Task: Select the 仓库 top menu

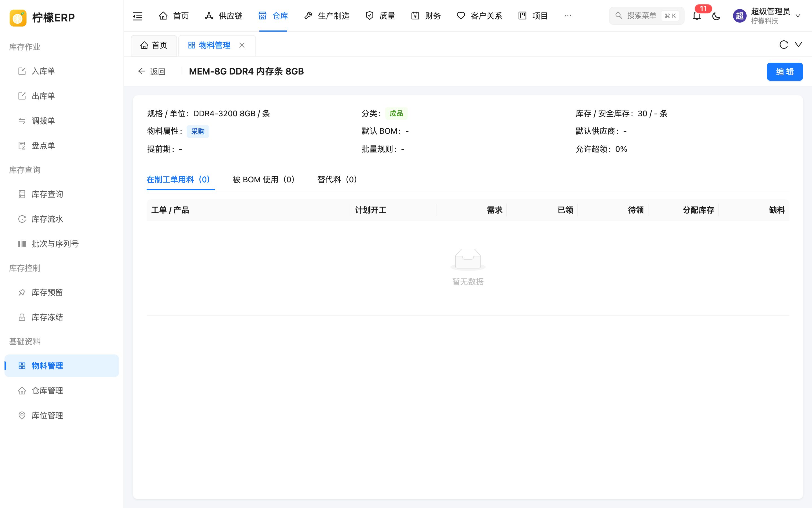Action: pyautogui.click(x=273, y=16)
